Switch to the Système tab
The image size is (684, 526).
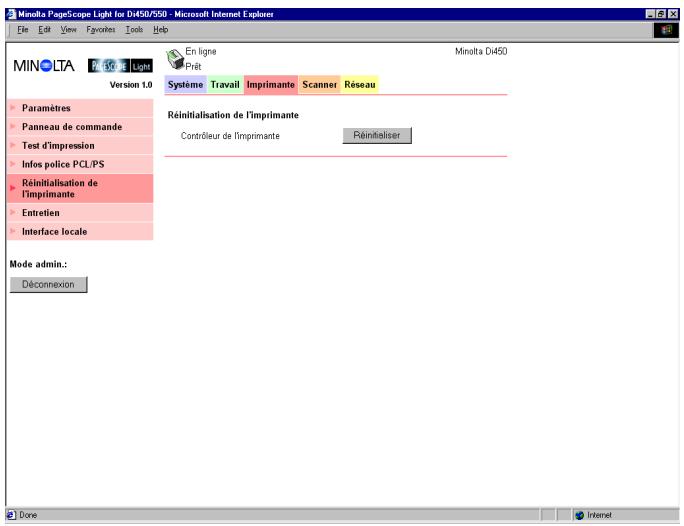pos(185,85)
